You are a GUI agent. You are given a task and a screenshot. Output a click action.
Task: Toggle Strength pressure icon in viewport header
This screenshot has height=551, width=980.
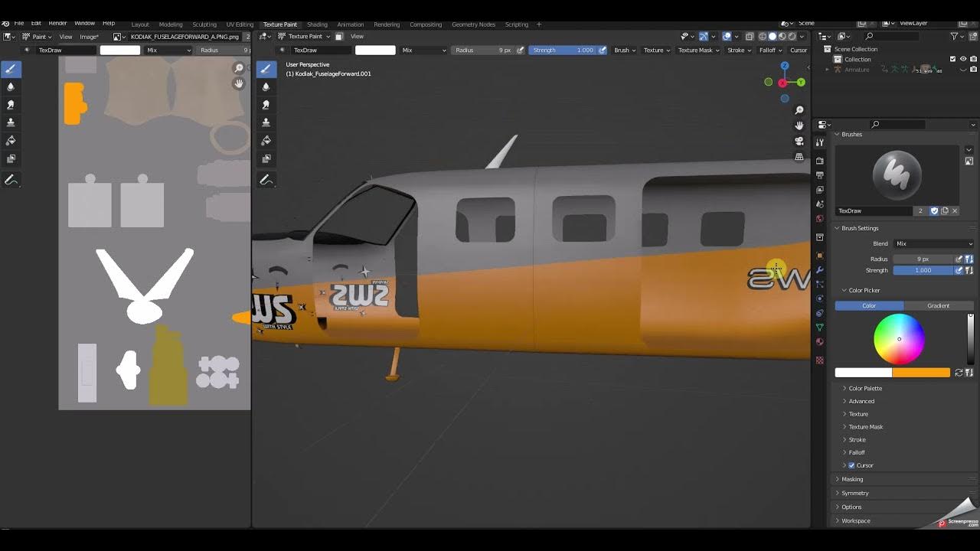(602, 50)
